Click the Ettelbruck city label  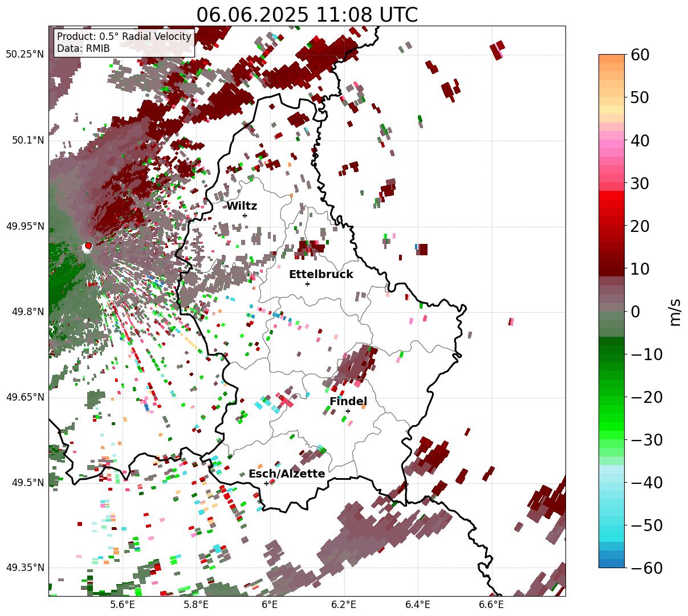[x=321, y=275]
